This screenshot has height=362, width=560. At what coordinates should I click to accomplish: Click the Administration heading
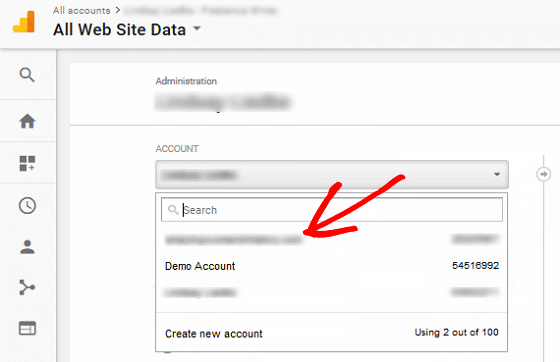[x=186, y=81]
